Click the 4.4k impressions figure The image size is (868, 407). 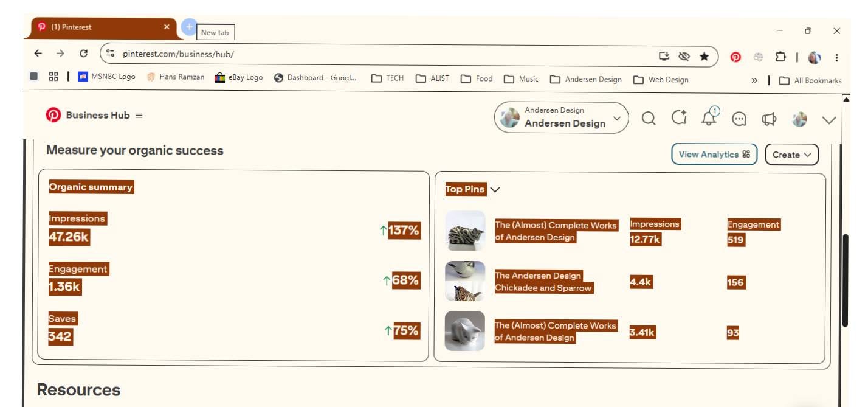point(641,282)
